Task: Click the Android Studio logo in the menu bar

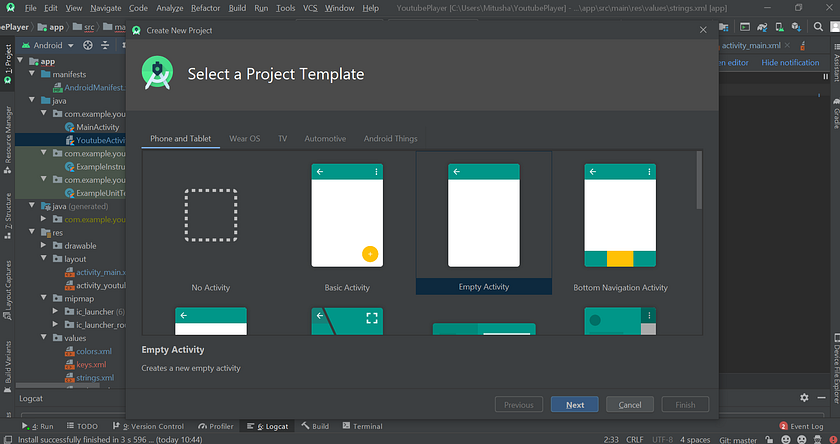Action: tap(10, 8)
